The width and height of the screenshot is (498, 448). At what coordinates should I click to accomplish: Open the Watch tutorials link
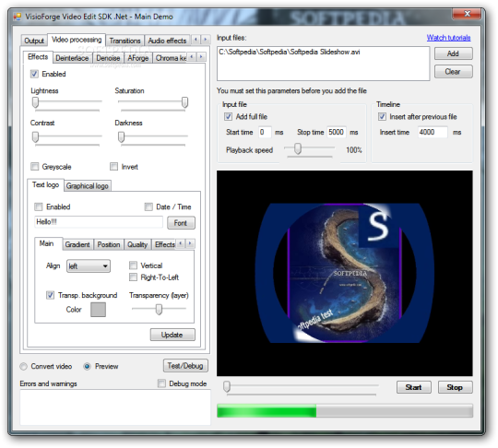(448, 38)
